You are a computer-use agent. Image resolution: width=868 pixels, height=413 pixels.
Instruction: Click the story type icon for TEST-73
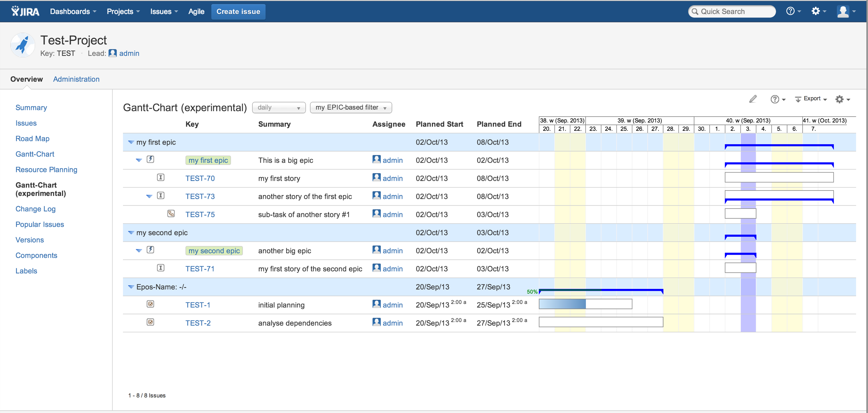click(x=161, y=196)
